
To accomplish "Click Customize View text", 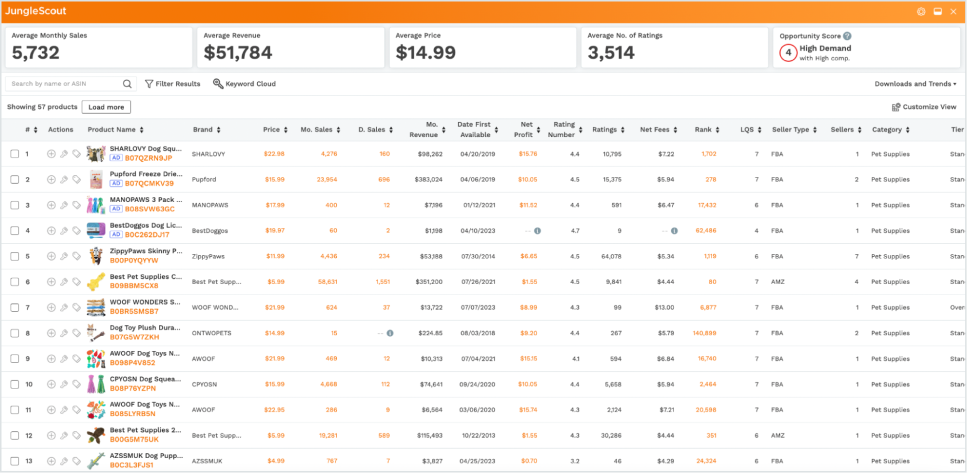I will pos(929,107).
